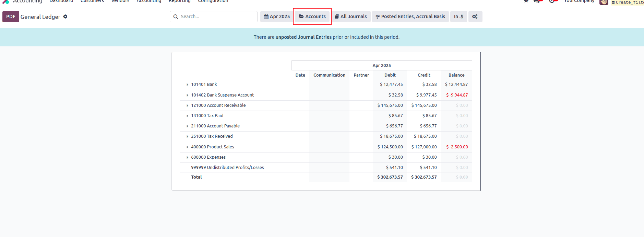Click the Create_filter database label
The image size is (644, 237).
click(x=628, y=2)
